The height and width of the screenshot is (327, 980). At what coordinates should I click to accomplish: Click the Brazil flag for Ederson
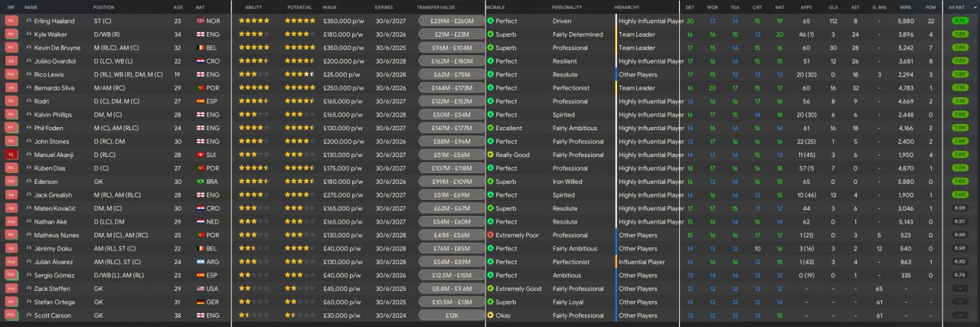(x=201, y=181)
